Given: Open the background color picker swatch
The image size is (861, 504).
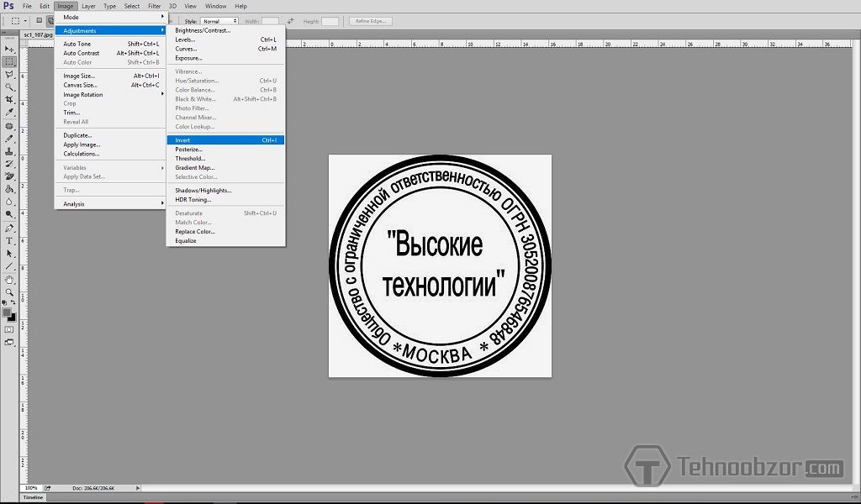Looking at the screenshot, I should click(x=12, y=317).
